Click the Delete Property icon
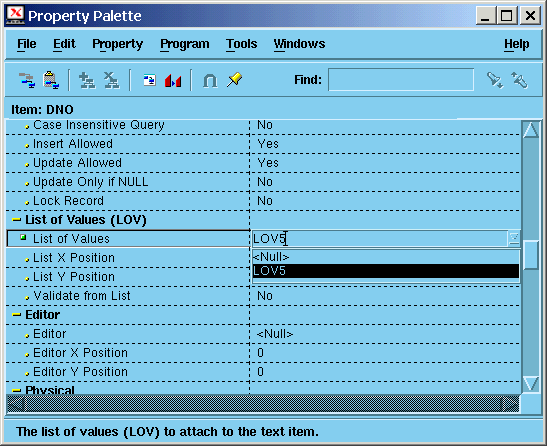Screen dimensions: 547x446 click(111, 80)
